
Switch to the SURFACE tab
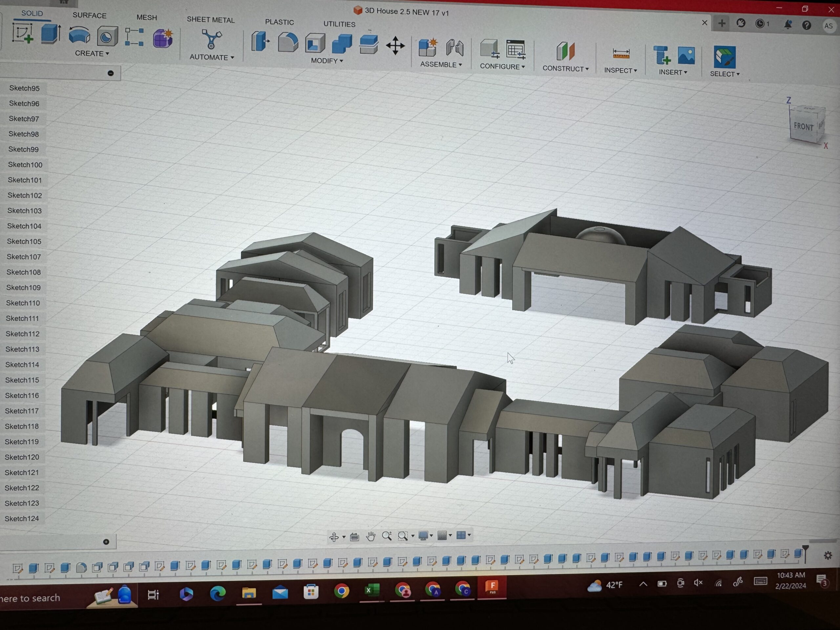click(90, 15)
